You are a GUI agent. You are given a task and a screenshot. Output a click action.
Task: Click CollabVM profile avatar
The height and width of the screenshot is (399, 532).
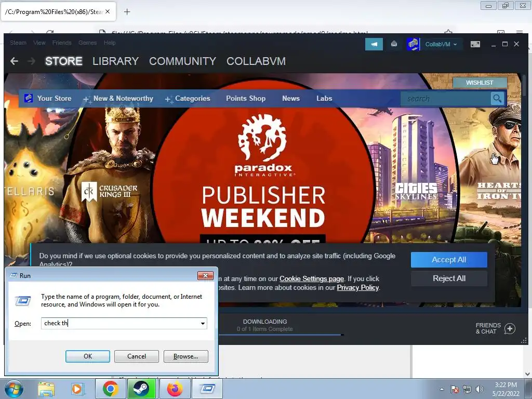tap(413, 44)
